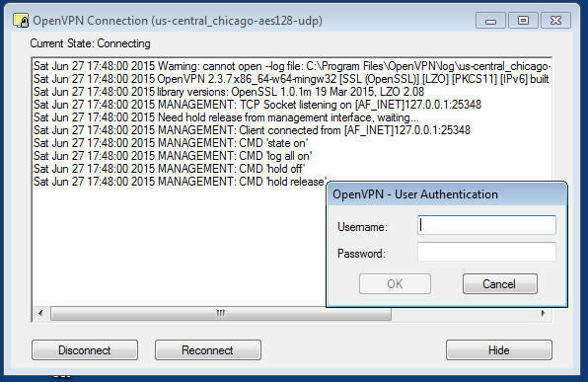
Task: Close the OpenVPN Connection window
Action: (555, 21)
